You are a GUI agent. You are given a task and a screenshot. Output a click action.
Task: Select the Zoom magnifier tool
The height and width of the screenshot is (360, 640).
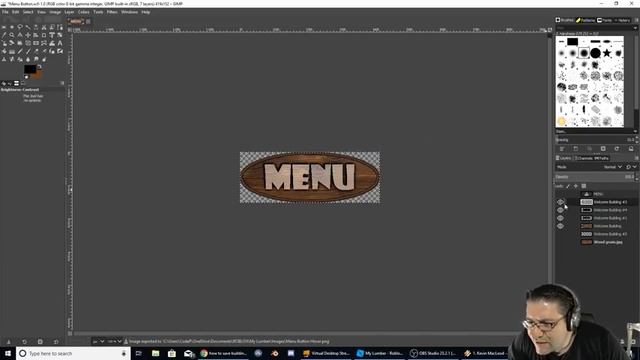[12, 36]
